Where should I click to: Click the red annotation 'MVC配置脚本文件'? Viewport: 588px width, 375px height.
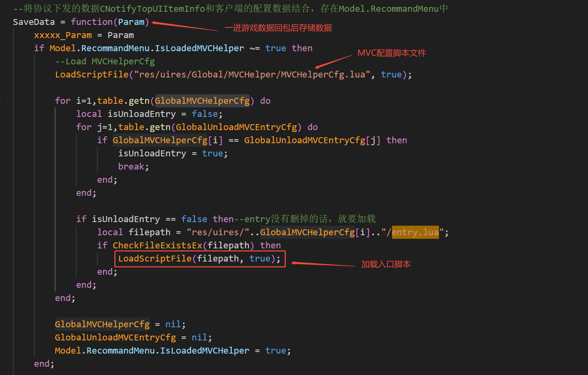(391, 53)
